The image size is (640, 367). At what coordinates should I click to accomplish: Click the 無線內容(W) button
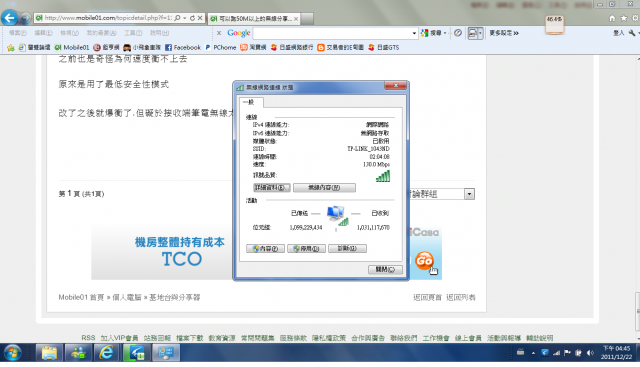[324, 187]
